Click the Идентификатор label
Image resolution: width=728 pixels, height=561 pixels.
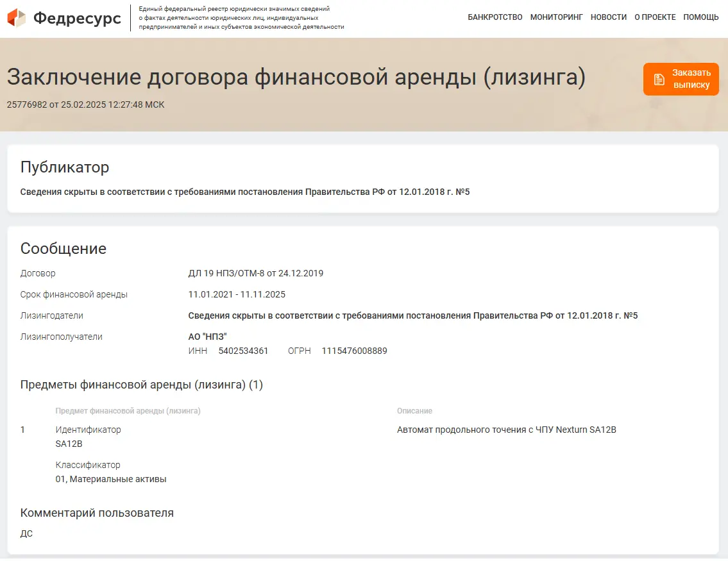(x=89, y=430)
